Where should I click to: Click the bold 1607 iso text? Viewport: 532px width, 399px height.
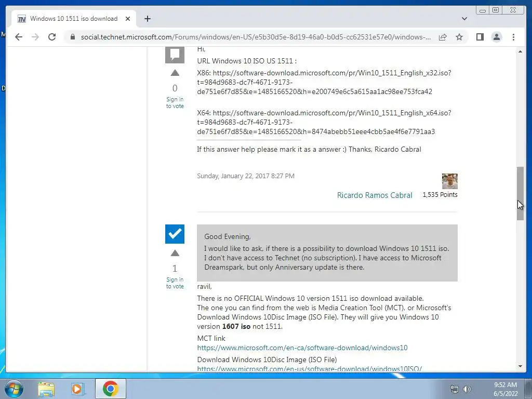coord(236,326)
